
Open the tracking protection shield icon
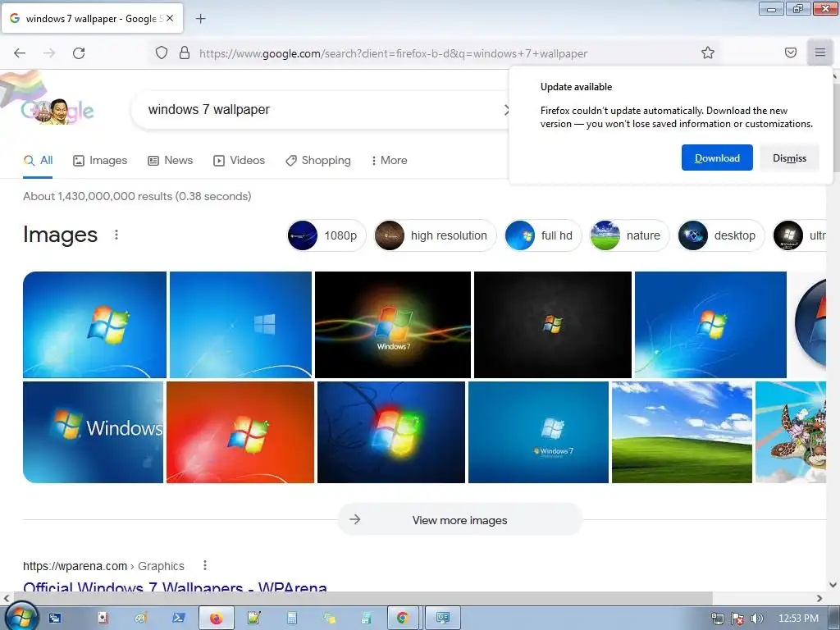(x=162, y=53)
